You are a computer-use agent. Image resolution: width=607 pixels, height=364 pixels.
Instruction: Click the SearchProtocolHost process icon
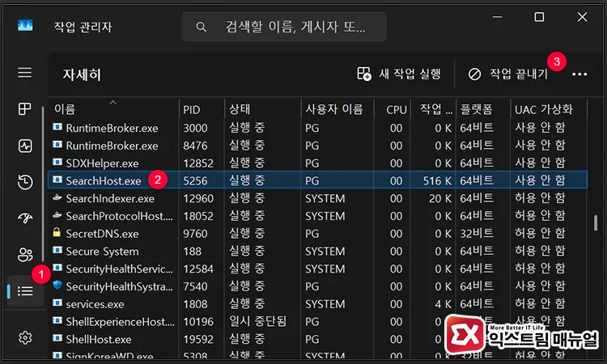57,215
